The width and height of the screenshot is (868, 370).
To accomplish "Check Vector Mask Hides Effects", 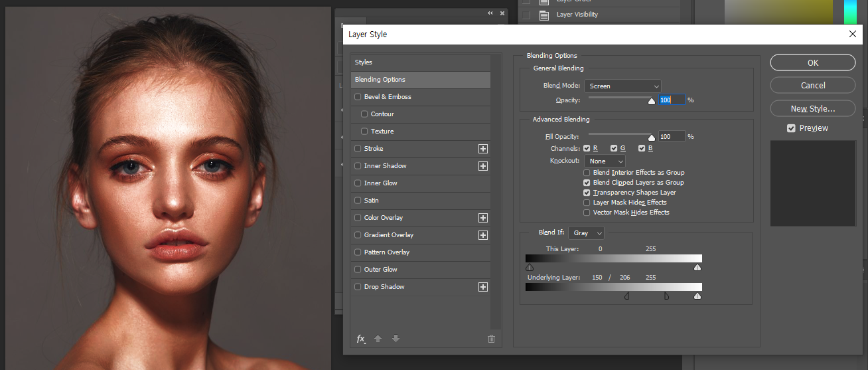I will coord(587,213).
